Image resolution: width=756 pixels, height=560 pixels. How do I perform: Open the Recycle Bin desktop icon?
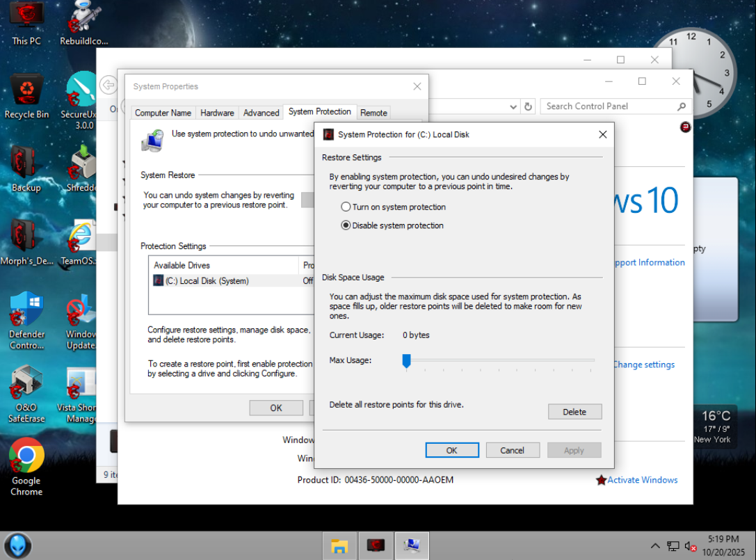(x=26, y=97)
